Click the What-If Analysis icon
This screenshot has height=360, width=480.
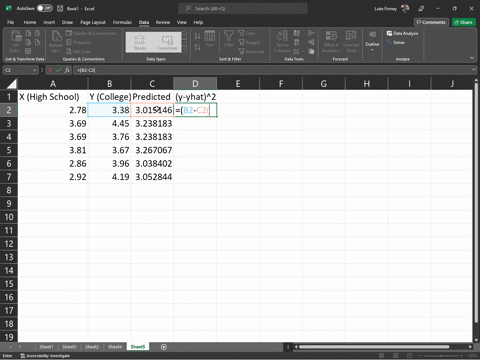[x=331, y=42]
